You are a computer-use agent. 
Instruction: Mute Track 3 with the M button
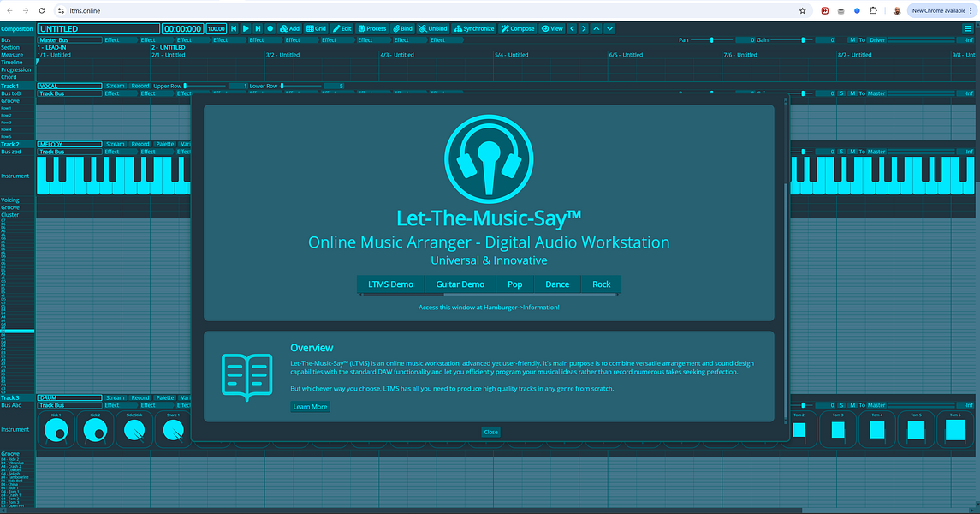852,405
